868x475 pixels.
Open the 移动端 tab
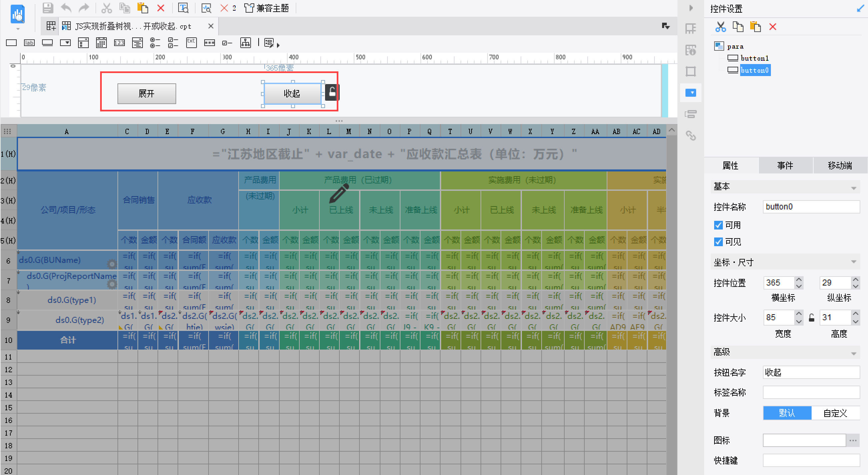839,165
